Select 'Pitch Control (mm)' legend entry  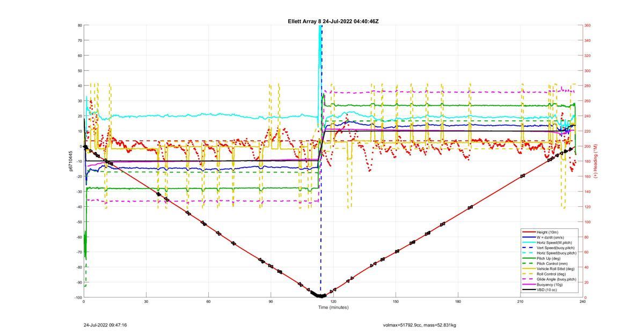pos(552,264)
